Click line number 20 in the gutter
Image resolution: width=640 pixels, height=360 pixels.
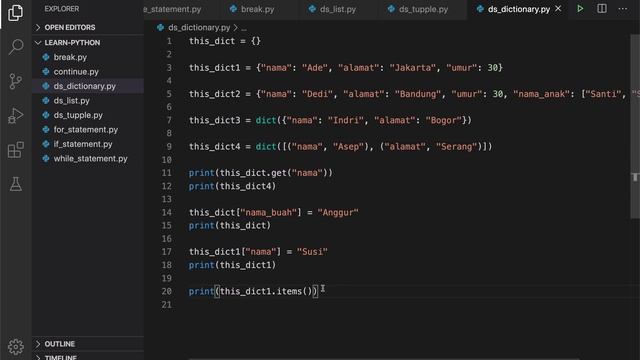click(167, 291)
